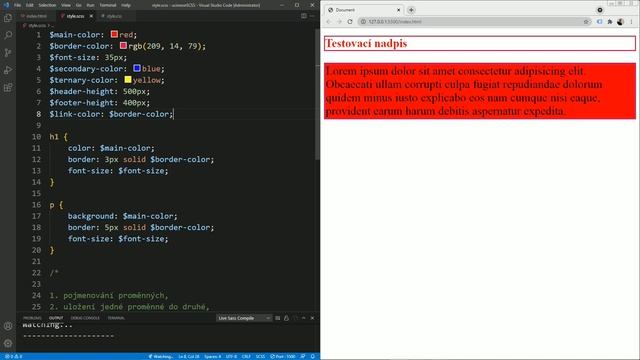Click style.scss in the breadcrumb bar
This screenshot has width=640, height=360.
[x=36, y=26]
